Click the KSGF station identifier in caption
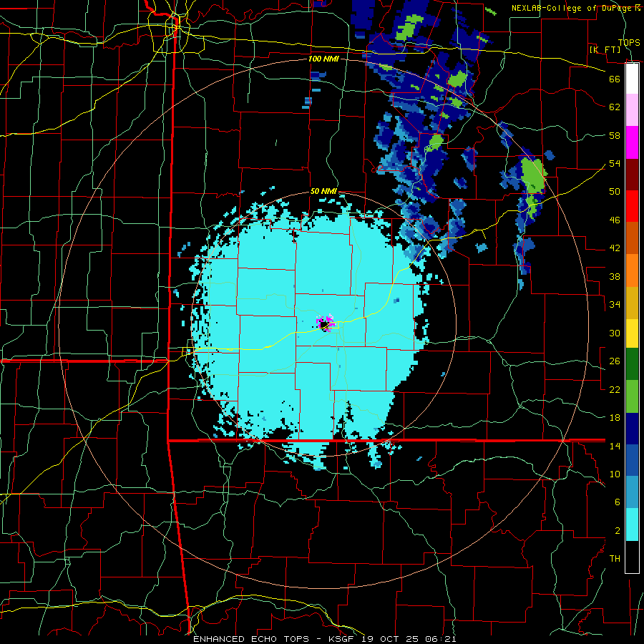Image resolution: width=644 pixels, height=644 pixels. pyautogui.click(x=341, y=639)
